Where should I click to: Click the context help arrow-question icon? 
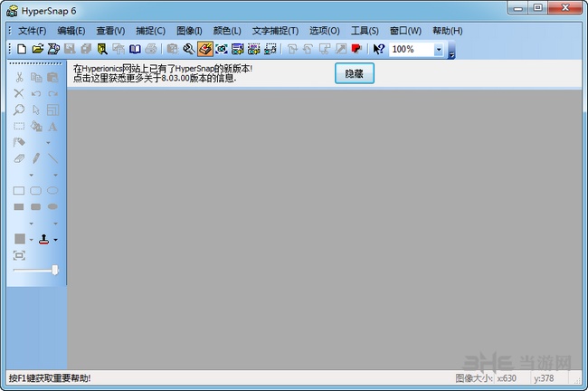click(379, 49)
